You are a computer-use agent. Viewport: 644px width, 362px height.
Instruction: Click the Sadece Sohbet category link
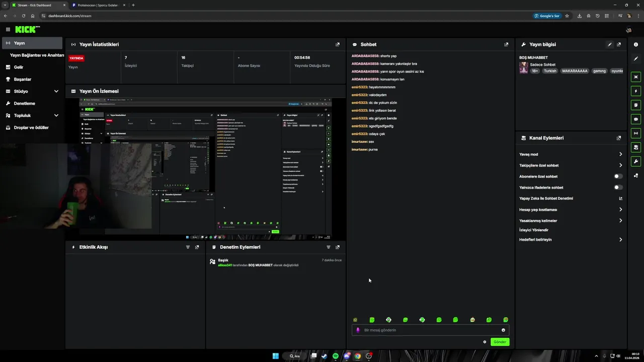(x=542, y=65)
